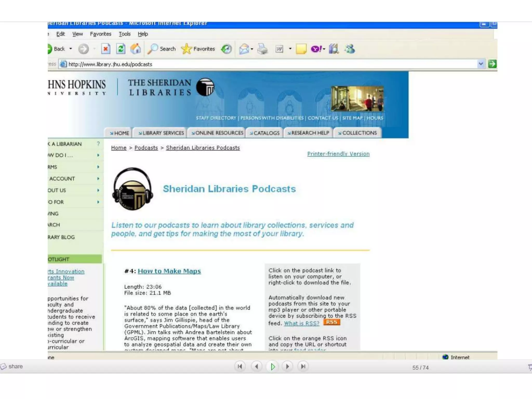Play the slideshow with the play button
This screenshot has height=399, width=532.
click(x=272, y=367)
